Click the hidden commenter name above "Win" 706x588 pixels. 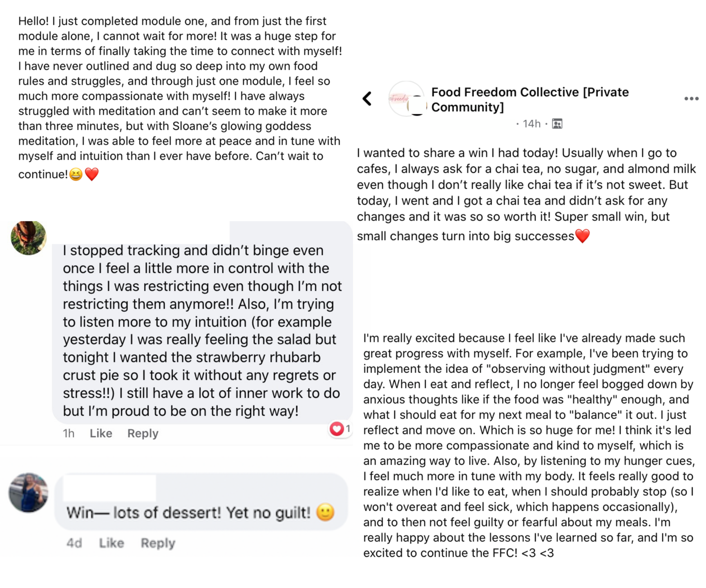tap(109, 488)
